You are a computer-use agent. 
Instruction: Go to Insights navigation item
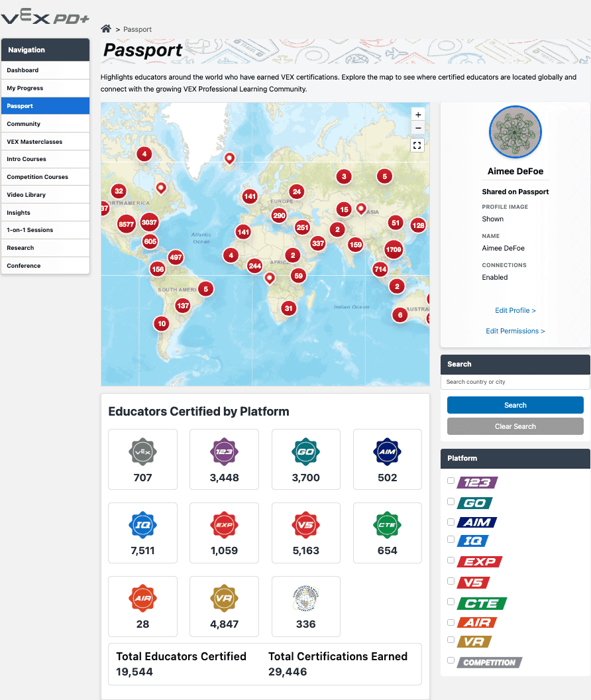coord(45,213)
